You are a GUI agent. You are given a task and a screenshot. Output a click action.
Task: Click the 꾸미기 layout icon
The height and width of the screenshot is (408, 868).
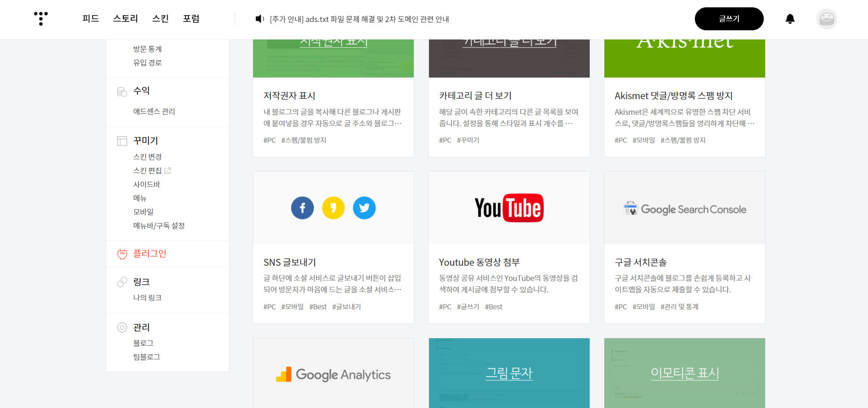coord(122,141)
